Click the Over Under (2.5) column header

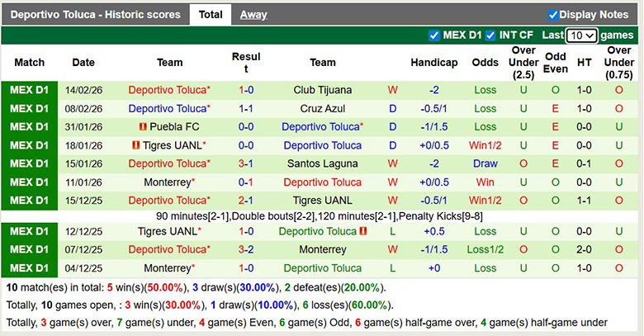pos(523,63)
